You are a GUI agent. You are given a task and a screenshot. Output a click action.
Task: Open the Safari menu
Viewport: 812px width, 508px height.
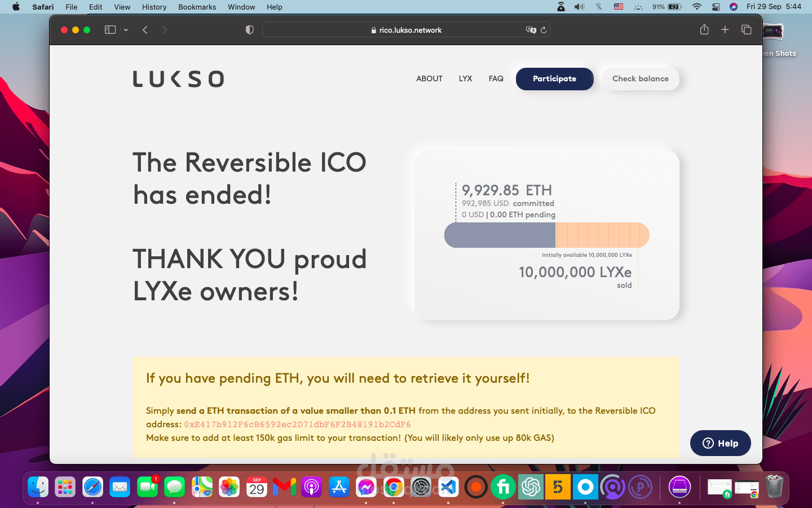[43, 7]
